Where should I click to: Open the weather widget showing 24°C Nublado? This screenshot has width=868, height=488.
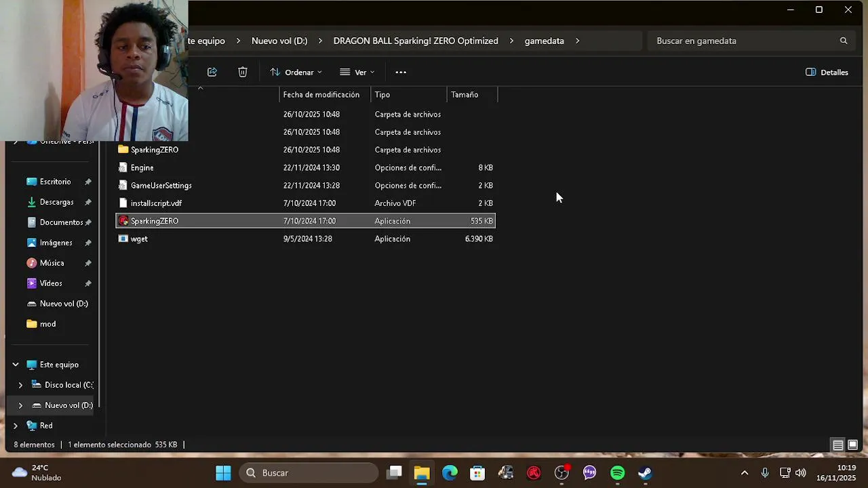coord(37,473)
